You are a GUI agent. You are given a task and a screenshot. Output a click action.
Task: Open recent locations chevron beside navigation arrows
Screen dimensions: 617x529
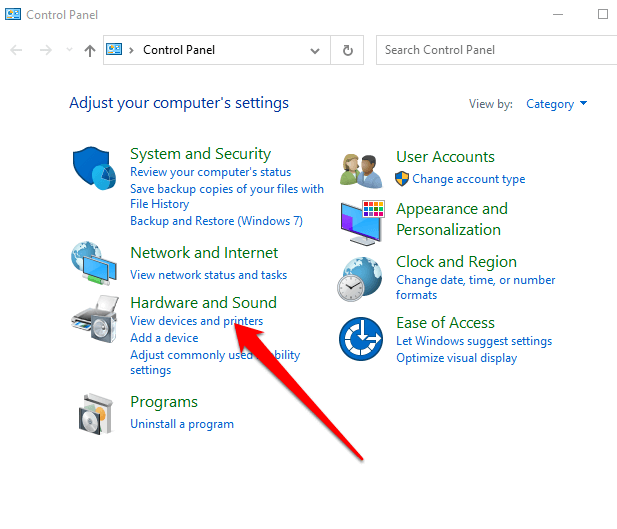tap(68, 50)
